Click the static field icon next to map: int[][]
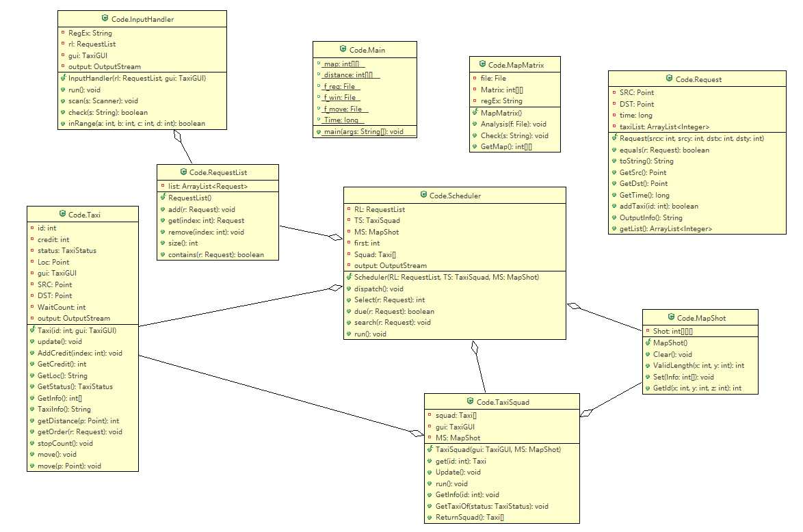 coord(319,64)
